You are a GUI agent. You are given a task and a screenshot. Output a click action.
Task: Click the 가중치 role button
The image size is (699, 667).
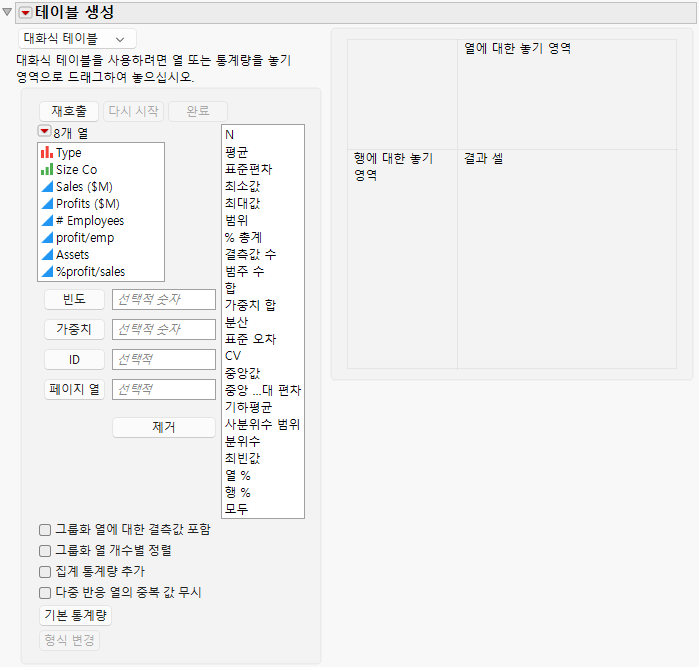click(74, 329)
